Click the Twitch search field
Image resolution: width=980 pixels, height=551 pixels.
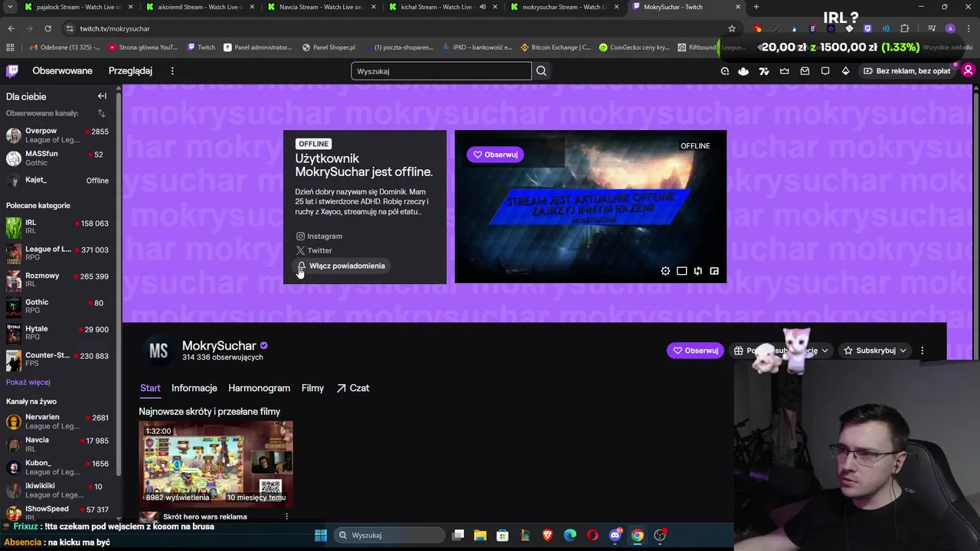[x=441, y=71]
